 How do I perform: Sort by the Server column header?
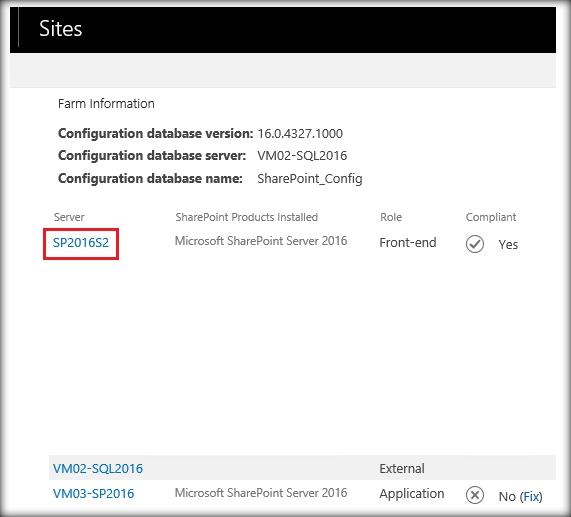pyautogui.click(x=69, y=217)
